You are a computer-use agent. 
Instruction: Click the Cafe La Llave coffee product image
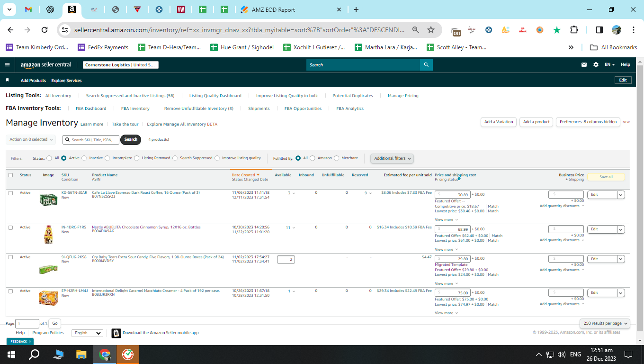pyautogui.click(x=48, y=199)
